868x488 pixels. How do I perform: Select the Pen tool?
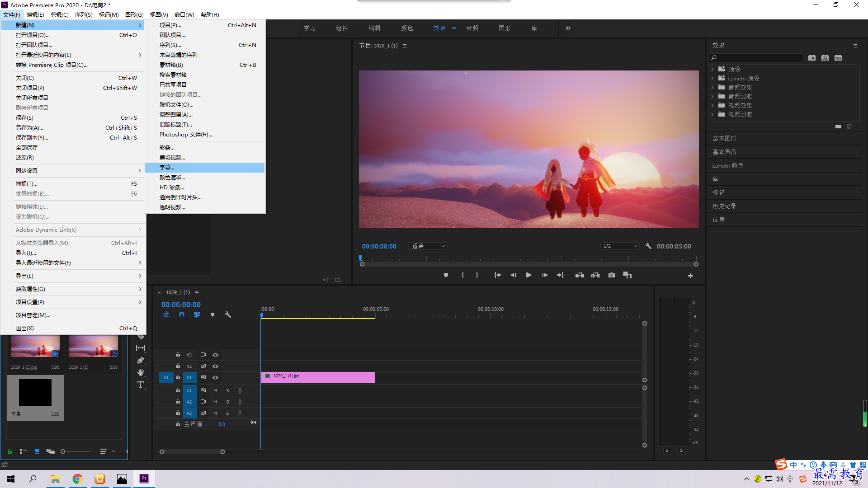tap(141, 360)
